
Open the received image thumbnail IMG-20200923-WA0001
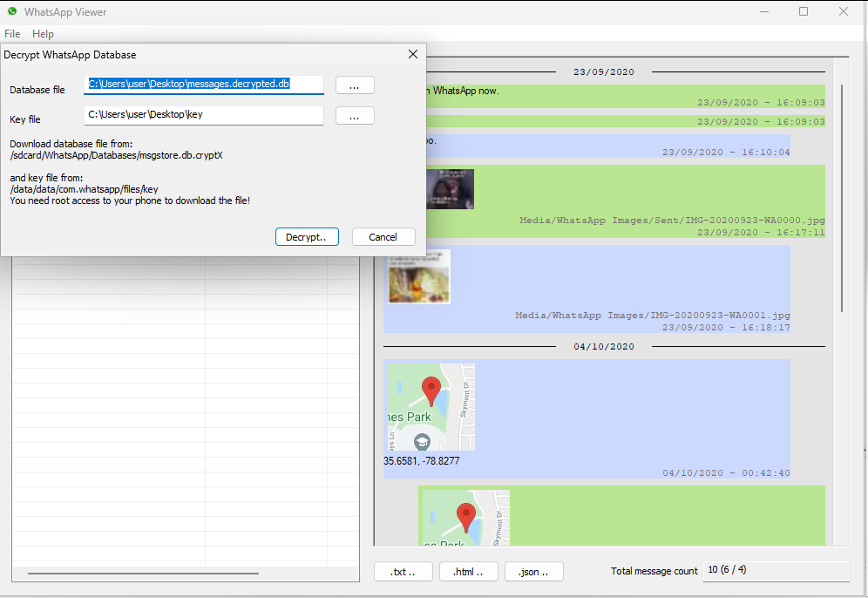click(419, 276)
